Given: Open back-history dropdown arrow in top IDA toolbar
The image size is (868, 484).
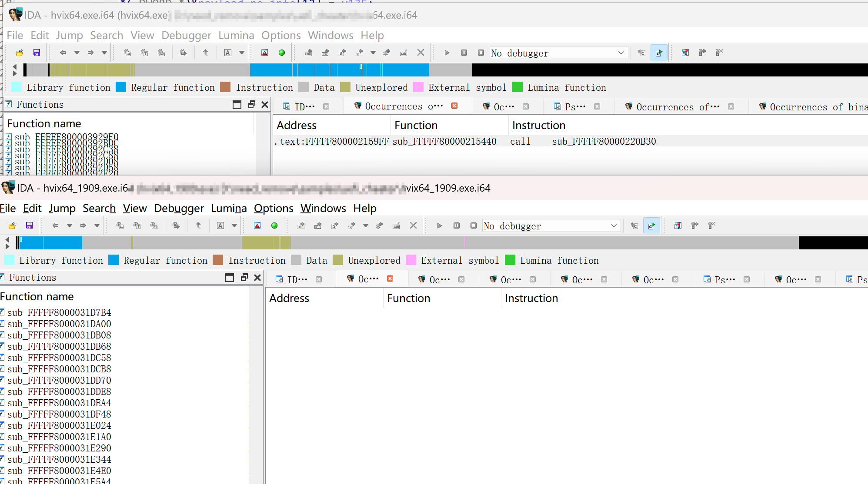Looking at the screenshot, I should pyautogui.click(x=77, y=53).
